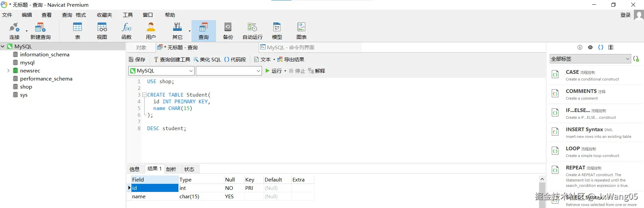Click the results scrollbar up arrow

click(542, 179)
